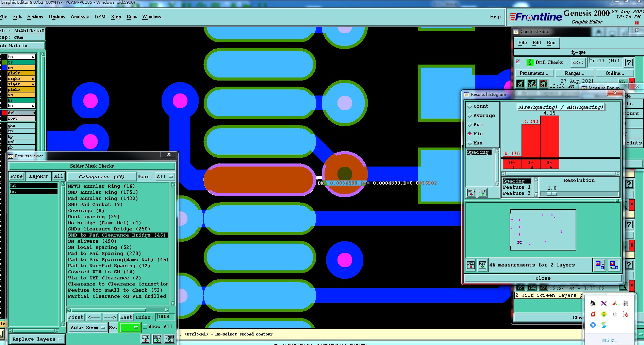Select Average radio option in histogram
This screenshot has width=644, height=345.
tap(470, 116)
